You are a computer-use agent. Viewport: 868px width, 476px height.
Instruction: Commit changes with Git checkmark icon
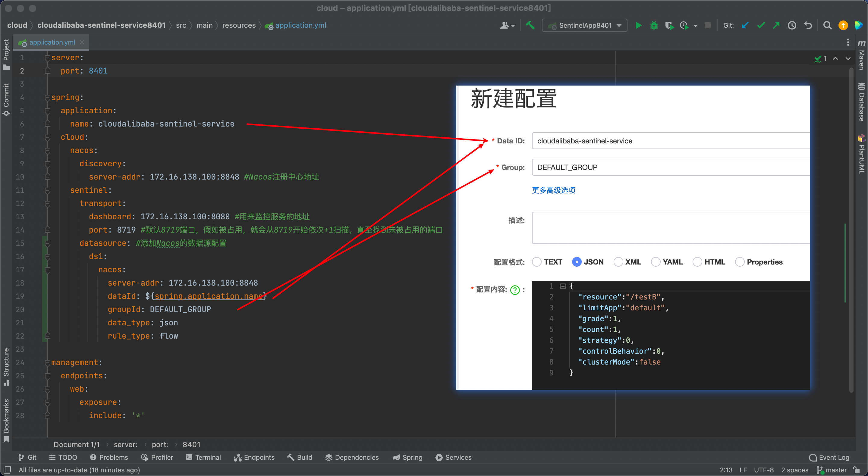pyautogui.click(x=761, y=25)
